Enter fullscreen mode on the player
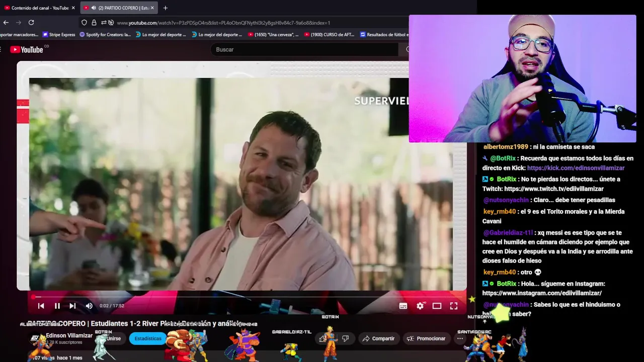The width and height of the screenshot is (644, 362). pos(454,306)
